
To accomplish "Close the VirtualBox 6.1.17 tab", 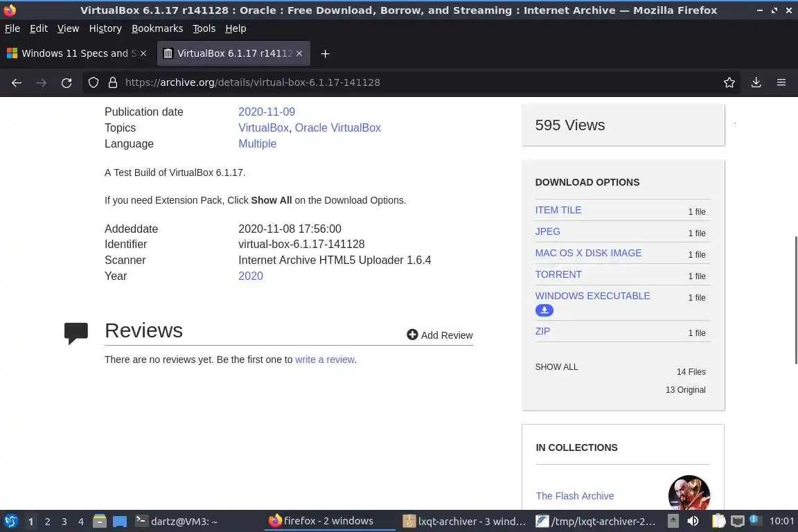I will (x=299, y=53).
